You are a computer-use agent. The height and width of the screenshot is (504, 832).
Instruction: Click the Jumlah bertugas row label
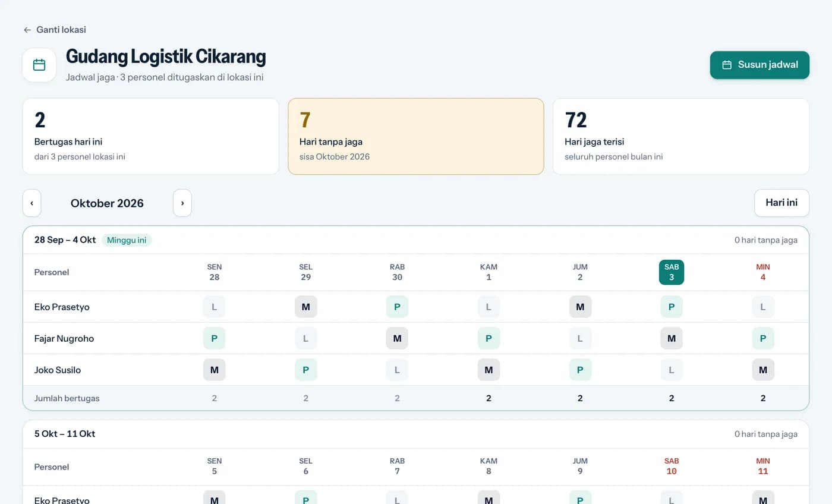[x=67, y=398]
